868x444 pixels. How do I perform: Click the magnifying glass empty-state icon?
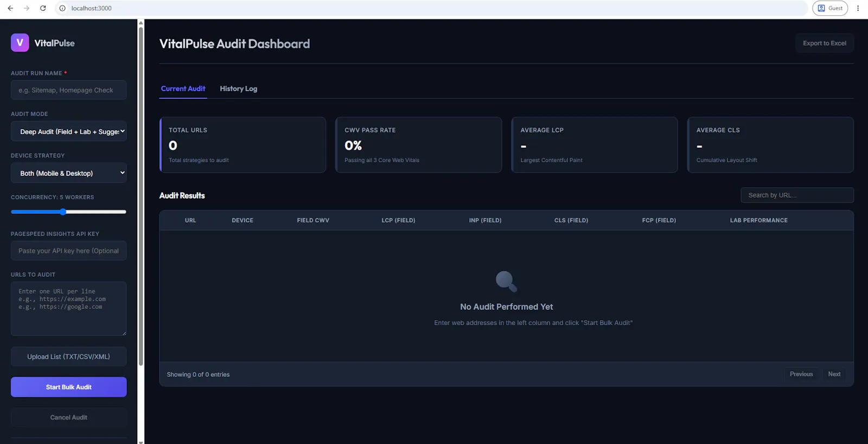507,281
